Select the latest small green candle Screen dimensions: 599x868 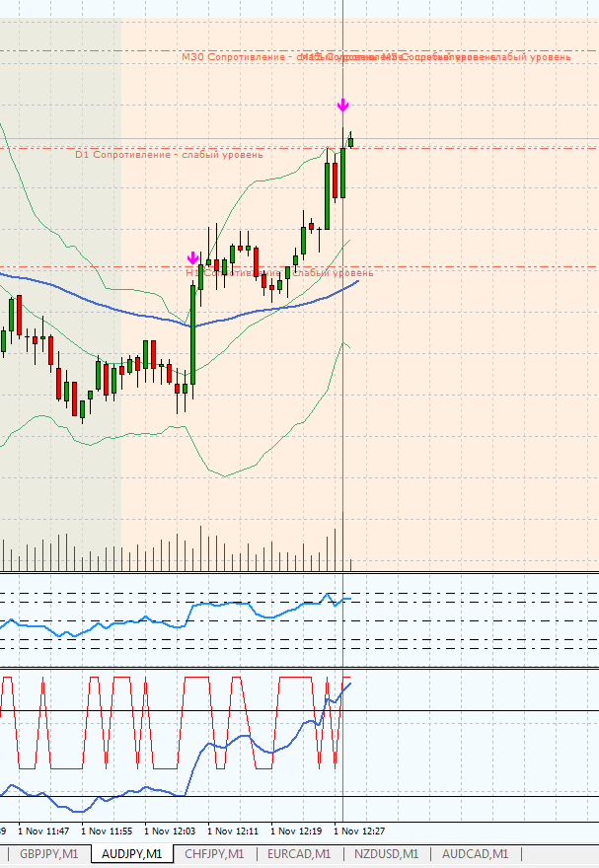pyautogui.click(x=350, y=141)
